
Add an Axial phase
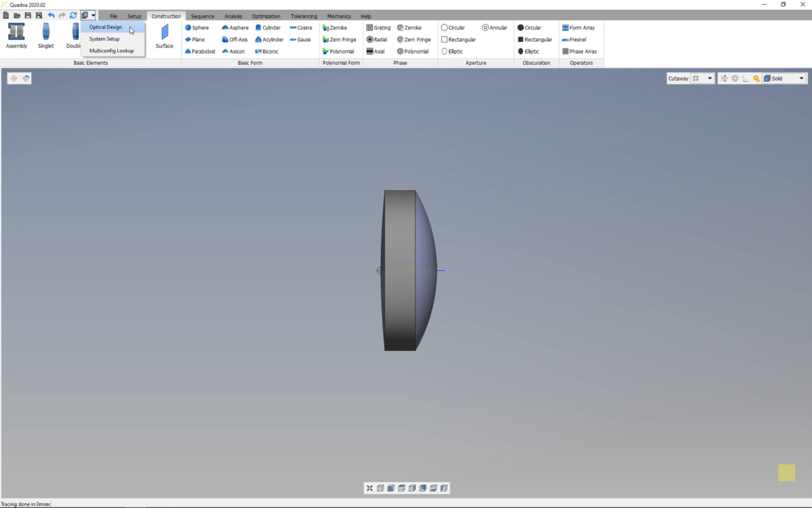(x=376, y=51)
